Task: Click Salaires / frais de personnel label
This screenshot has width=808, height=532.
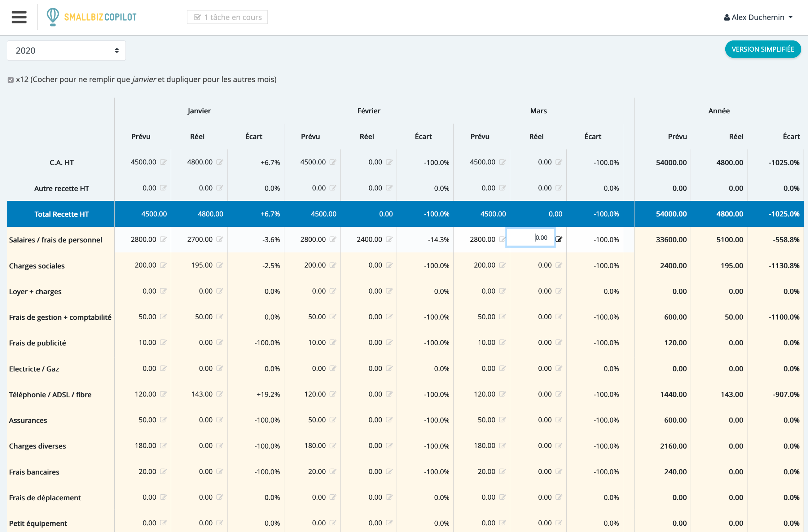Action: pos(55,240)
